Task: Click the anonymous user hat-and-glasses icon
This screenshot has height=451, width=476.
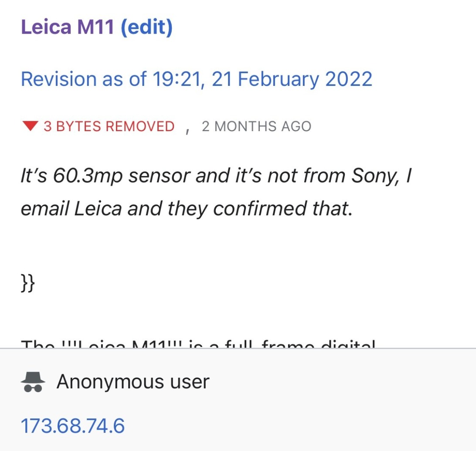Action: click(33, 382)
